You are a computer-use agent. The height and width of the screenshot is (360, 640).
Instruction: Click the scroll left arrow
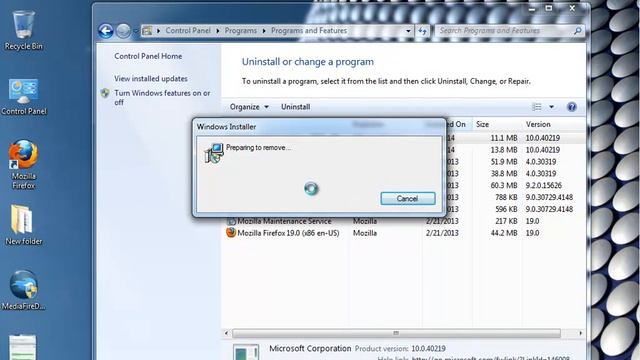click(x=227, y=333)
